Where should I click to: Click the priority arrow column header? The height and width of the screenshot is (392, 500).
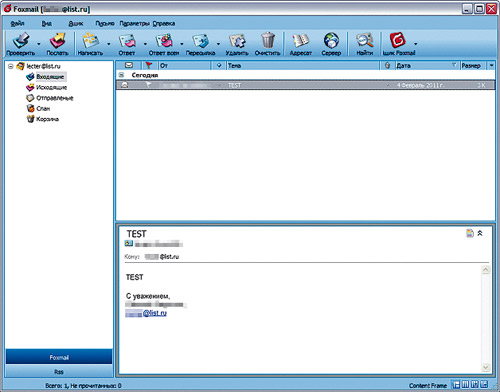pyautogui.click(x=219, y=65)
